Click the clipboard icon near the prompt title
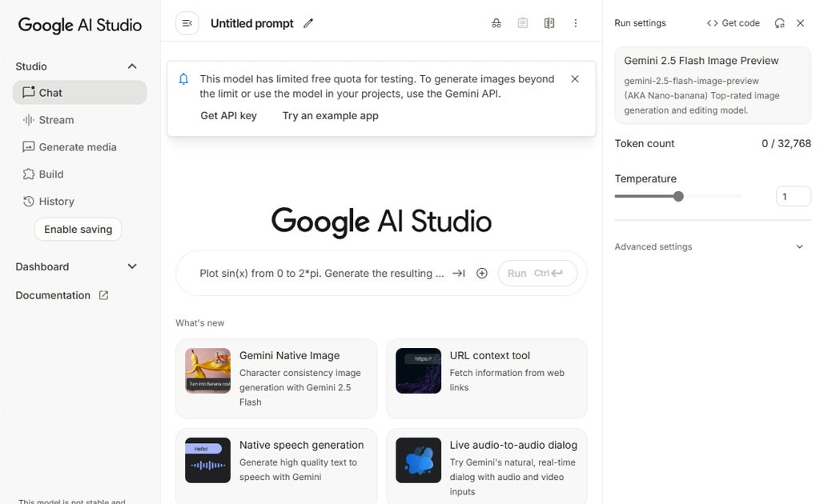The image size is (820, 504). (523, 23)
